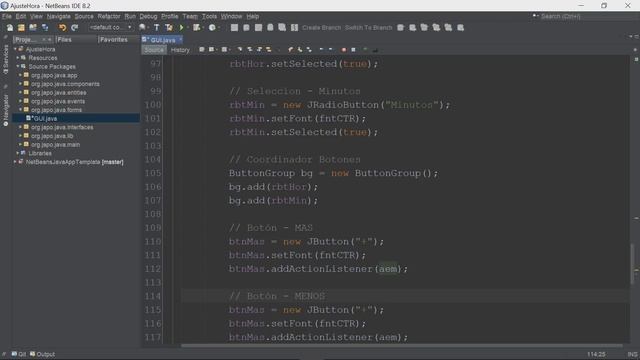Image resolution: width=640 pixels, height=360 pixels.
Task: Click the Find Previous Occurrence icon
Action: [x=249, y=50]
